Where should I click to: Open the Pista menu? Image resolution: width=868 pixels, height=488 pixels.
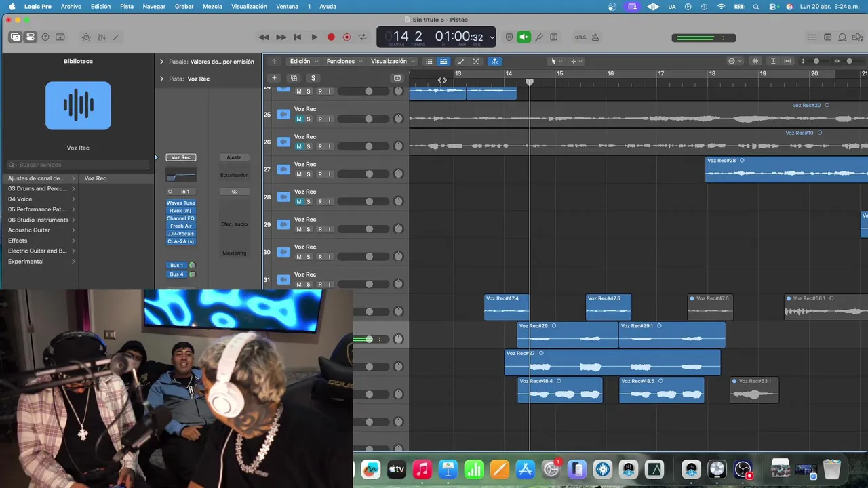[127, 6]
